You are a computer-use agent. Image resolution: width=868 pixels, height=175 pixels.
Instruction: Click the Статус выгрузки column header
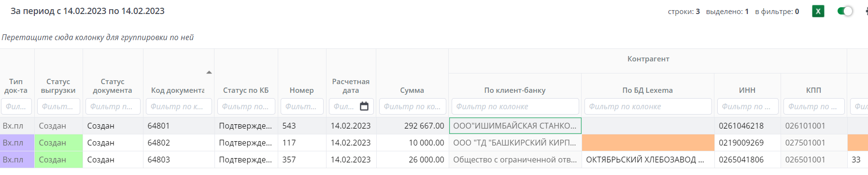[58, 86]
